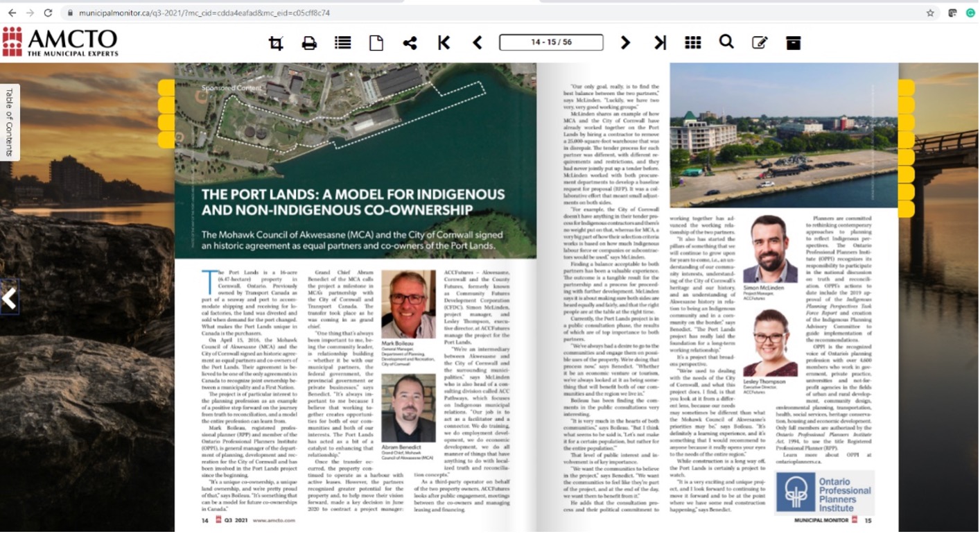Expand the Table of Contents side tab
The image size is (980, 534).
10,123
